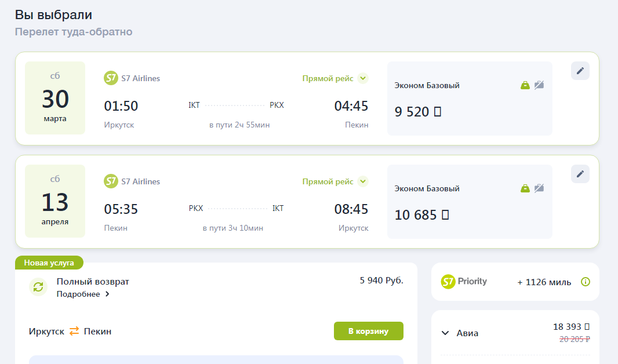Click the no-luggage icon on the outbound fare
Image resolution: width=618 pixels, height=364 pixels.
coord(539,85)
